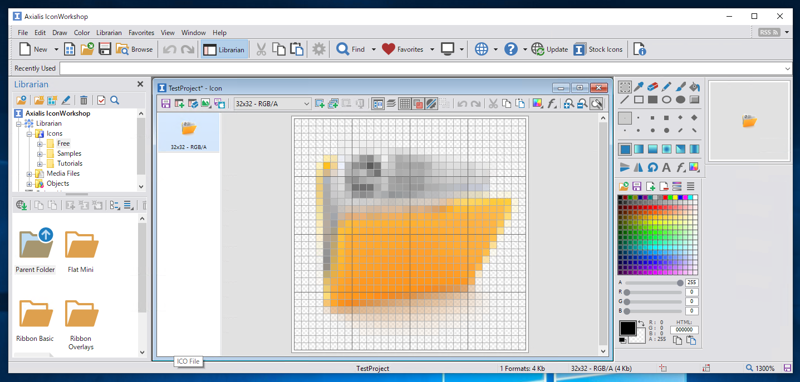The image size is (800, 382).
Task: Load a color palette in swatches toolbar
Action: [623, 186]
